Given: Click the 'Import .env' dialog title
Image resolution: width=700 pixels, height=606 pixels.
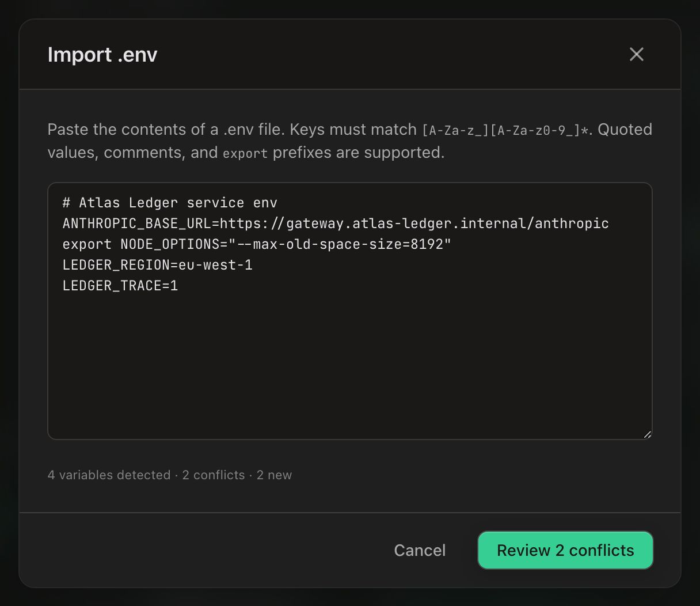Looking at the screenshot, I should coord(102,55).
